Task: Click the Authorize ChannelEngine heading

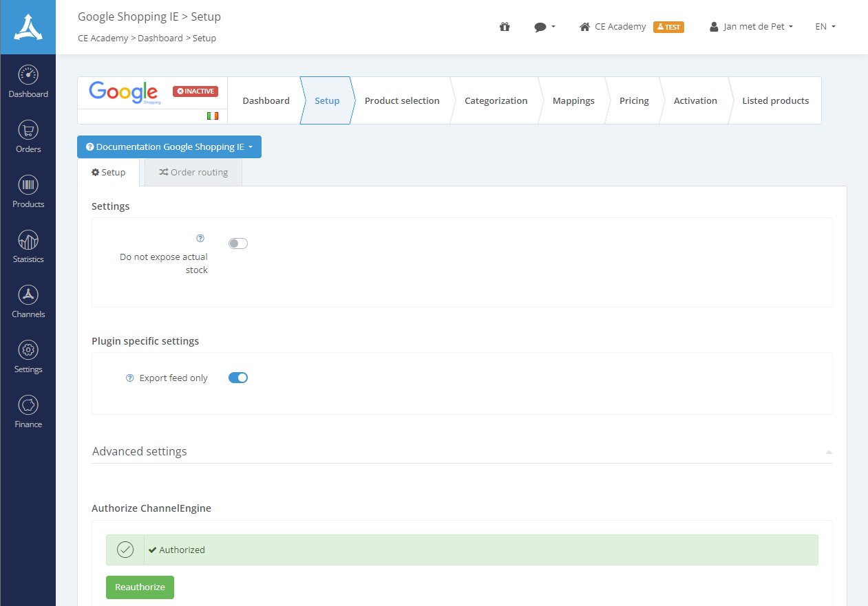Action: coord(151,508)
